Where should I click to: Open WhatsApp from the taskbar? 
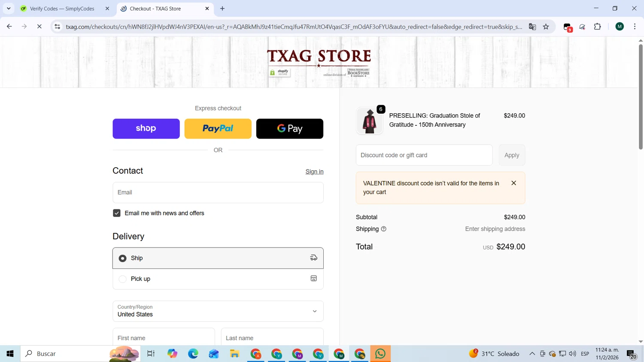point(380,353)
